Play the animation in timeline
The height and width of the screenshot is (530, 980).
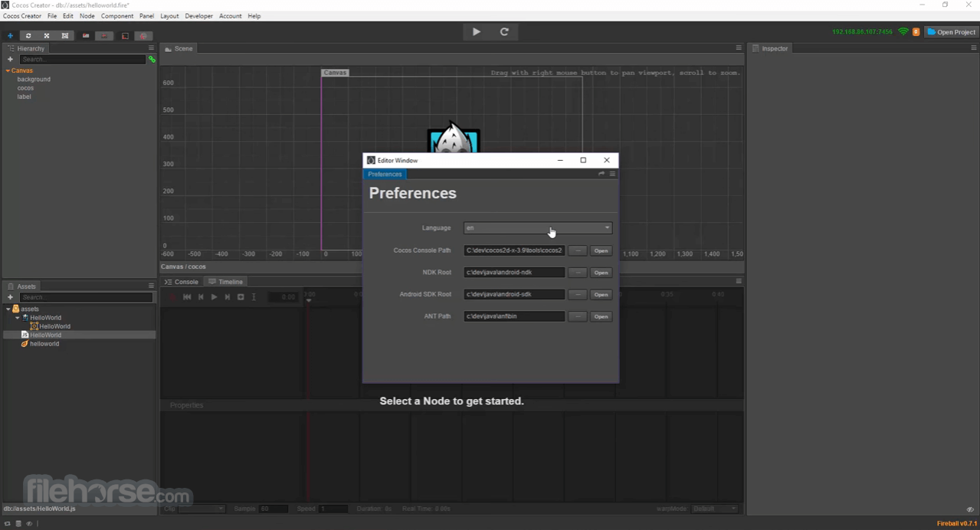(214, 297)
